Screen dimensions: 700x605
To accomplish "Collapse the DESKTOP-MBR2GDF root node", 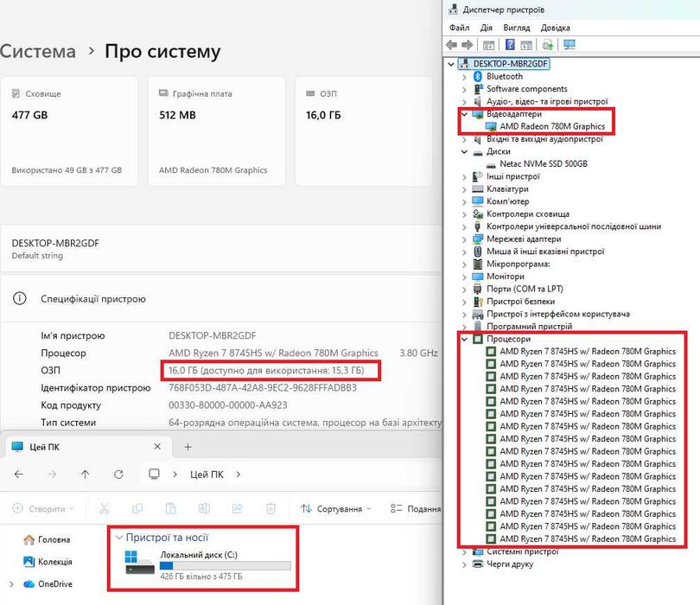I will click(x=451, y=64).
